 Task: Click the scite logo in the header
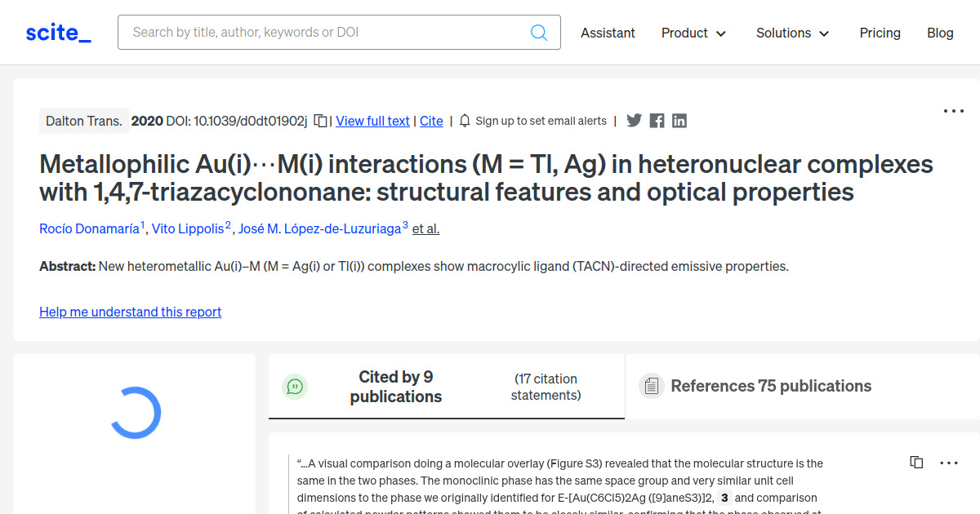pyautogui.click(x=57, y=32)
